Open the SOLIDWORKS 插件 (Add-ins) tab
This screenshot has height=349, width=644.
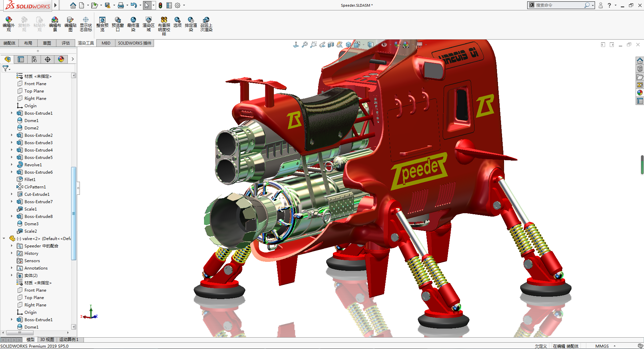135,43
